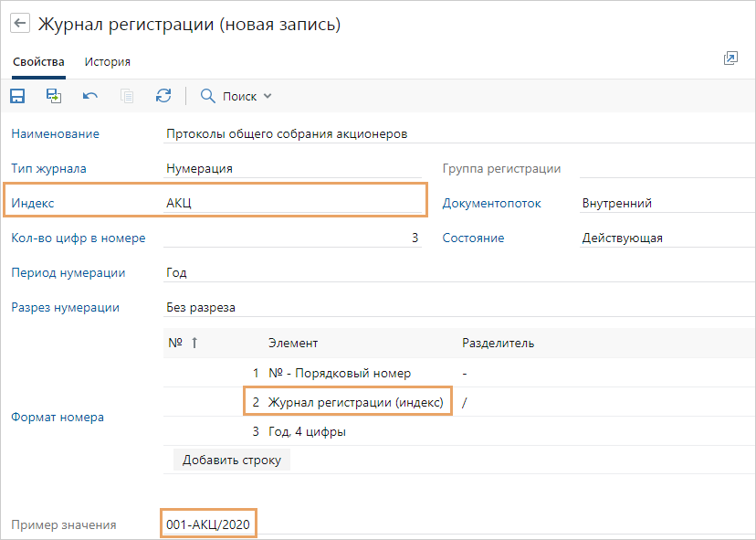The image size is (756, 540).
Task: Click the magnifier search icon
Action: tap(207, 96)
